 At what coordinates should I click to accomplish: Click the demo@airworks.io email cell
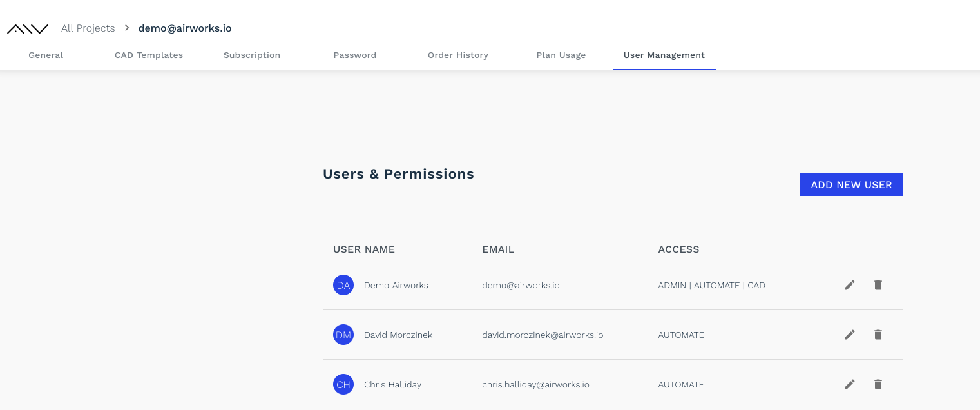click(521, 285)
